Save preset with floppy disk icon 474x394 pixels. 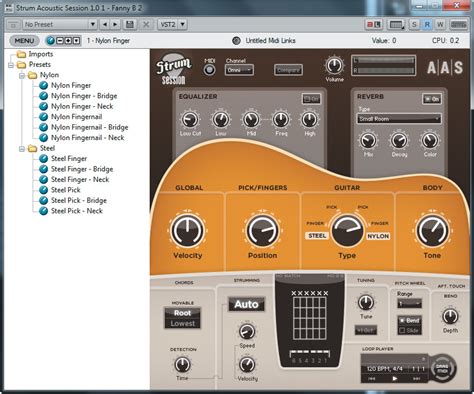tap(130, 24)
